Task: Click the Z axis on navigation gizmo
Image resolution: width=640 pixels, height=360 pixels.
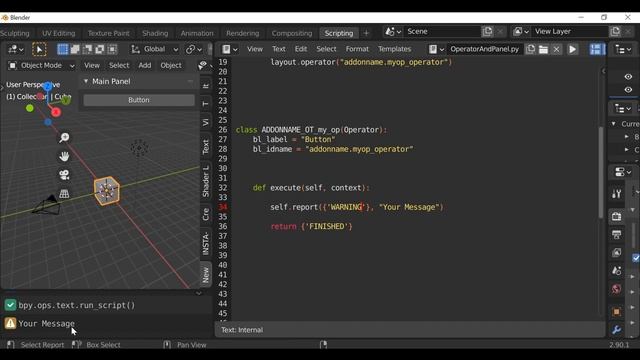Action: 47,86
